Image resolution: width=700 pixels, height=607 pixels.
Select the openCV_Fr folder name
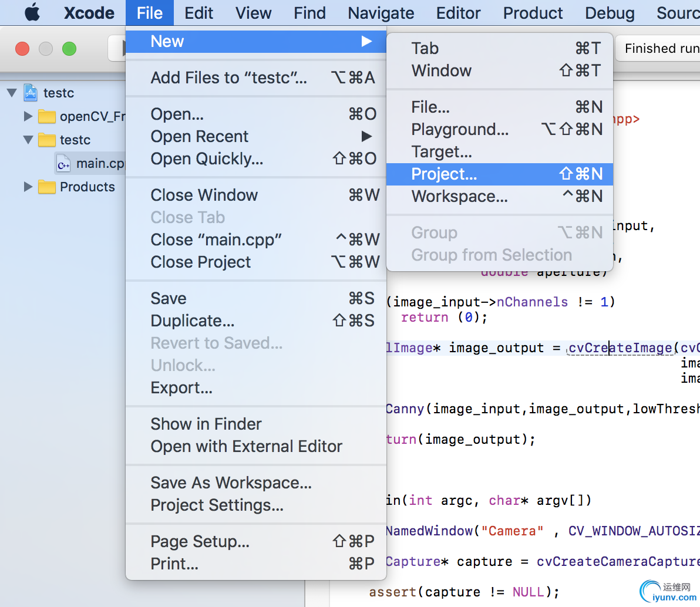tap(93, 116)
